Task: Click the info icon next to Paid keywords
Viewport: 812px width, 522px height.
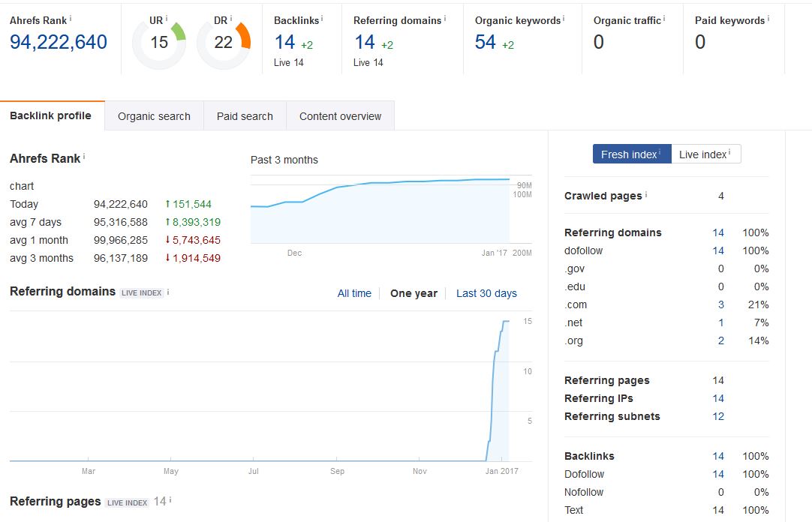Action: pyautogui.click(x=768, y=19)
